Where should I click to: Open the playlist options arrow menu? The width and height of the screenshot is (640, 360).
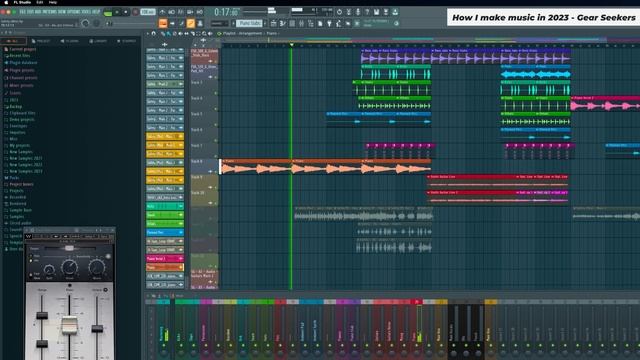tap(148, 33)
